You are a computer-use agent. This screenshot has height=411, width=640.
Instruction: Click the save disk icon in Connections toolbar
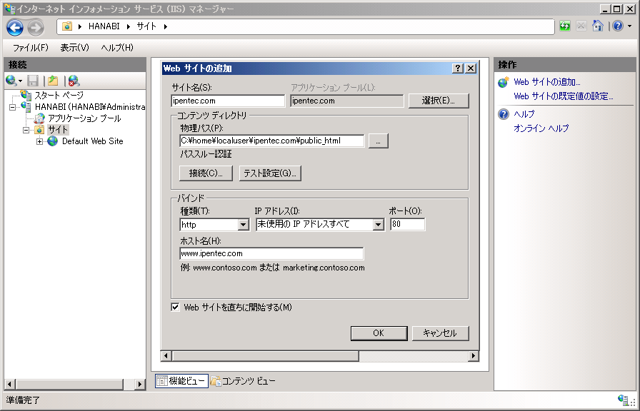pos(33,80)
